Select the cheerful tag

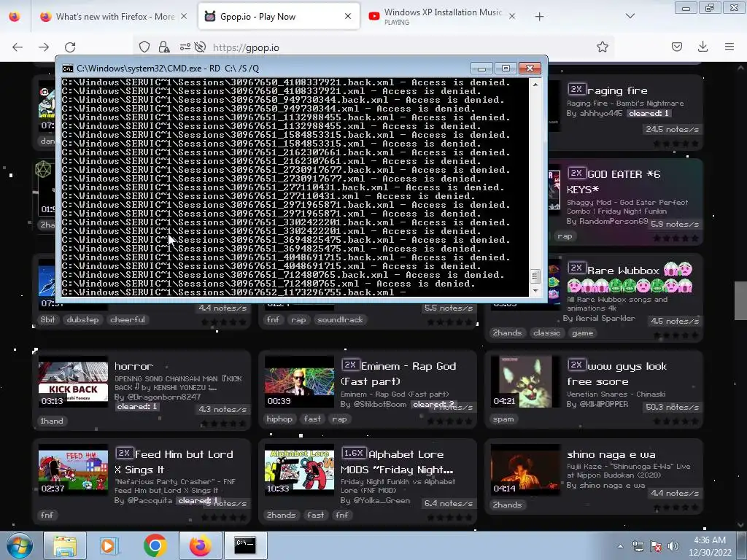[x=128, y=319]
